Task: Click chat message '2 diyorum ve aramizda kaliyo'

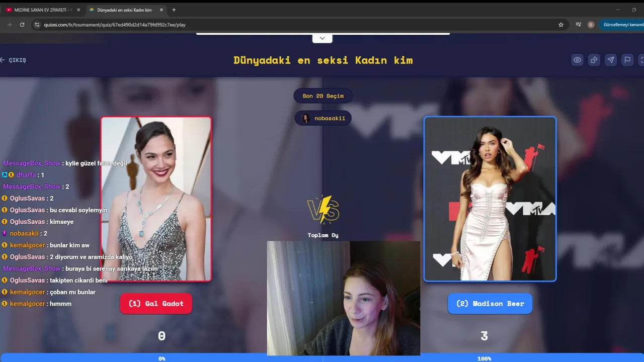Action: 91,257
